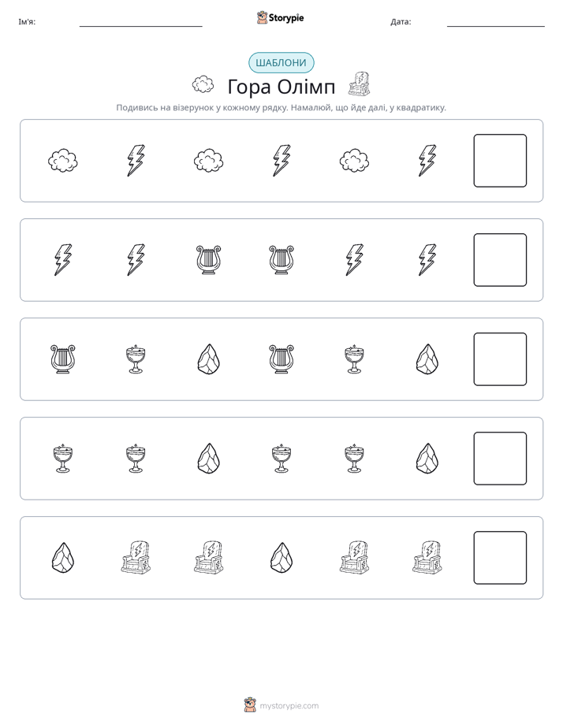This screenshot has width=563, height=728.
Task: Click the first stone in row five
Action: (x=63, y=558)
